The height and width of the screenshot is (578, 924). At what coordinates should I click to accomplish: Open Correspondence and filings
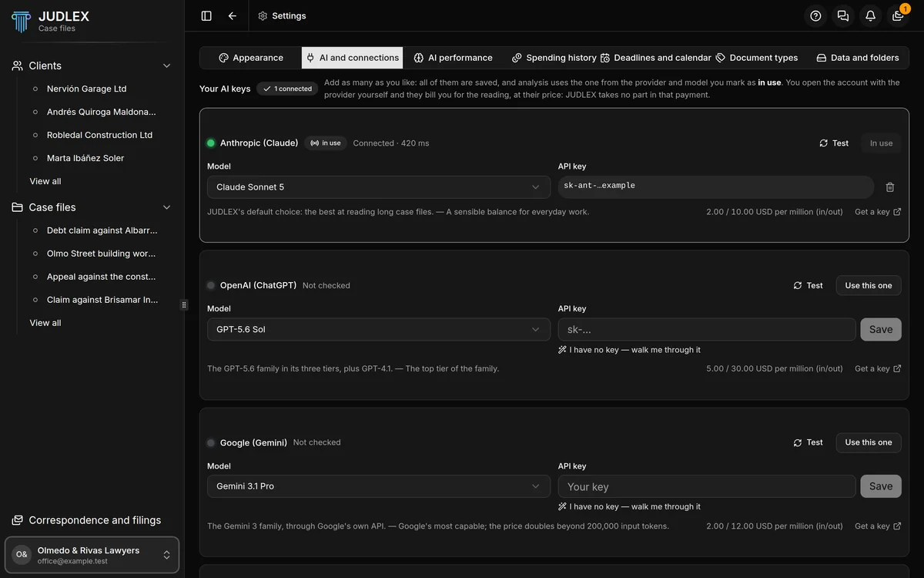(x=86, y=520)
